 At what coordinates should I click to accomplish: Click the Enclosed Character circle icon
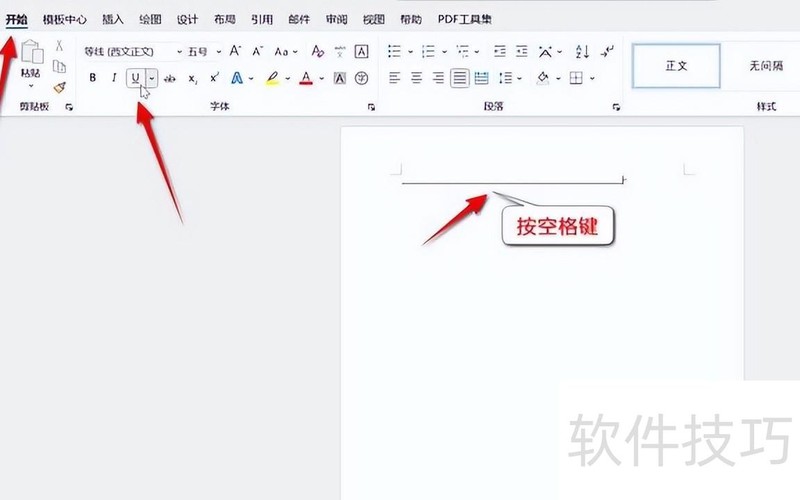pyautogui.click(x=361, y=78)
